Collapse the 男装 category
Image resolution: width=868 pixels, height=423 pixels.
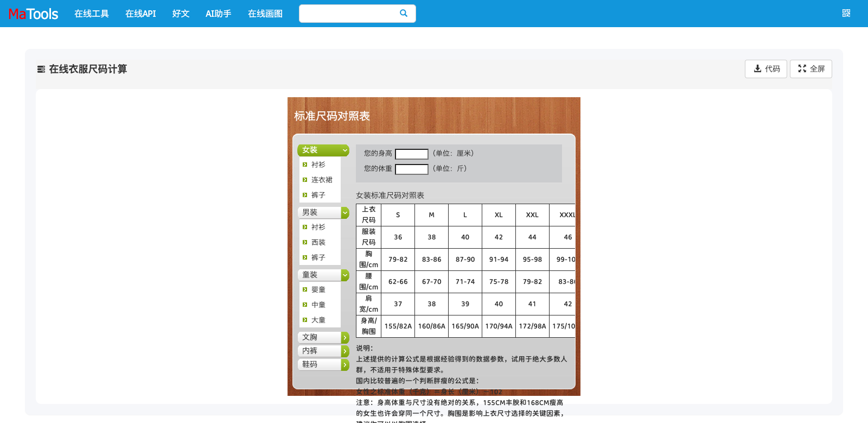tap(344, 213)
